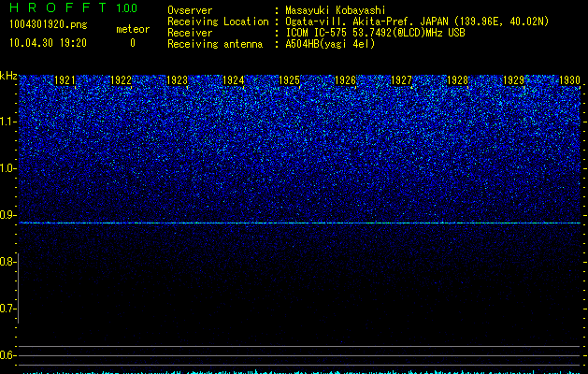Image resolution: width=588 pixels, height=374 pixels.
Task: Click the 'Receiving Location' label
Action: [218, 22]
